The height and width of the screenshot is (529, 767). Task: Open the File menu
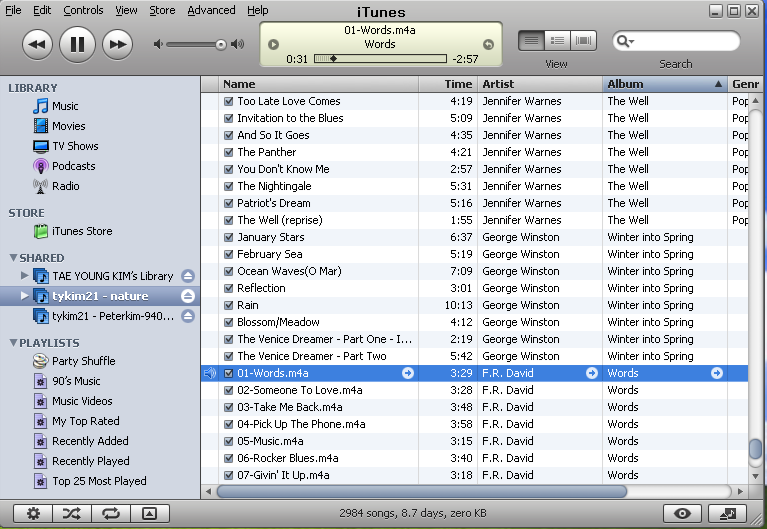[x=13, y=10]
